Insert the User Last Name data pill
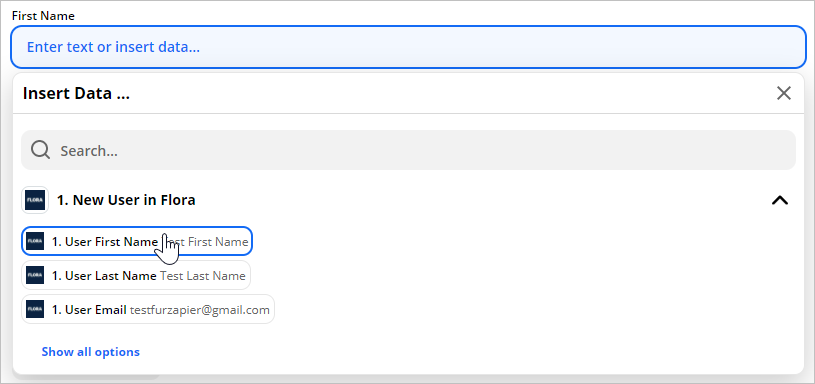 point(136,275)
